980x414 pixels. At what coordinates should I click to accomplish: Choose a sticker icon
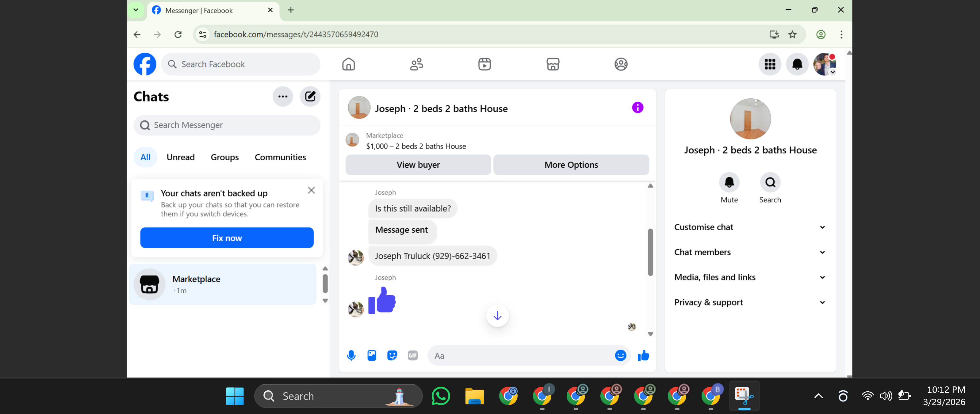(392, 355)
